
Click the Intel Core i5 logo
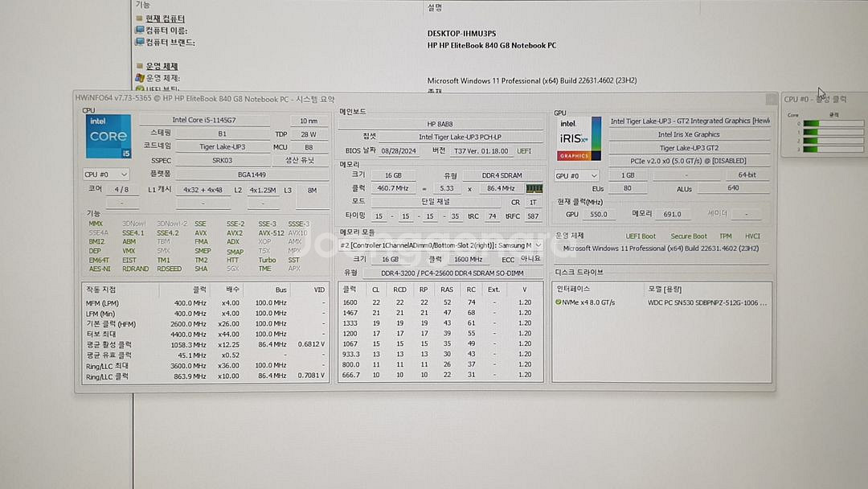point(108,136)
